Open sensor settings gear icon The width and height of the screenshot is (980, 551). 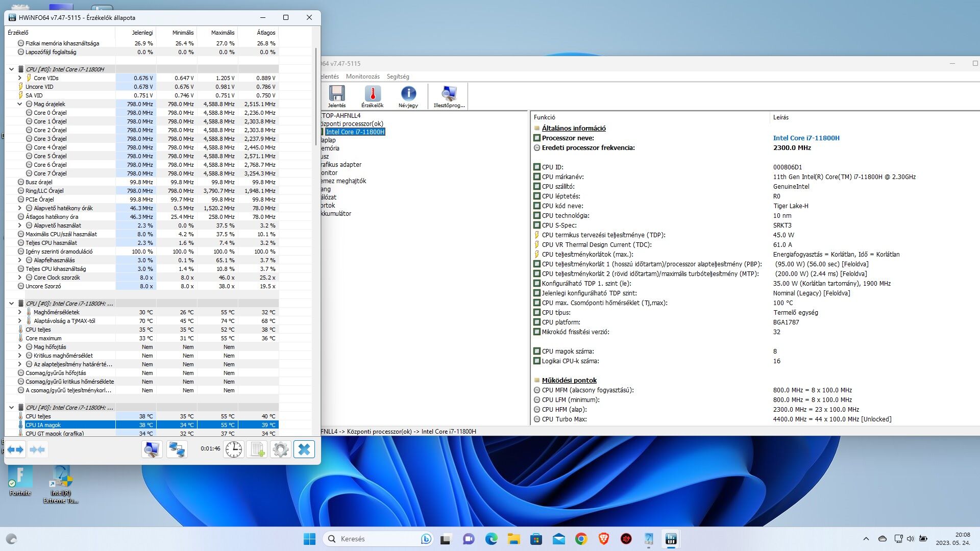(x=280, y=449)
